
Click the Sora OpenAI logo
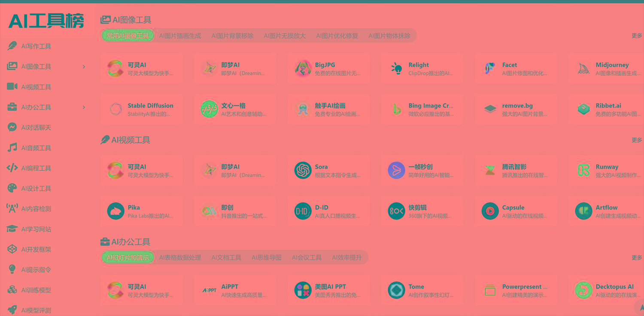tap(303, 170)
